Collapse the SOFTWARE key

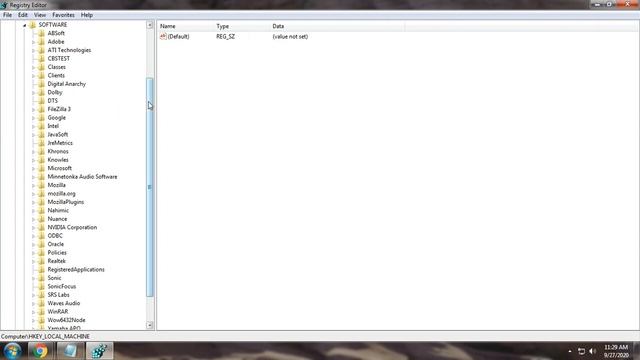tap(24, 25)
